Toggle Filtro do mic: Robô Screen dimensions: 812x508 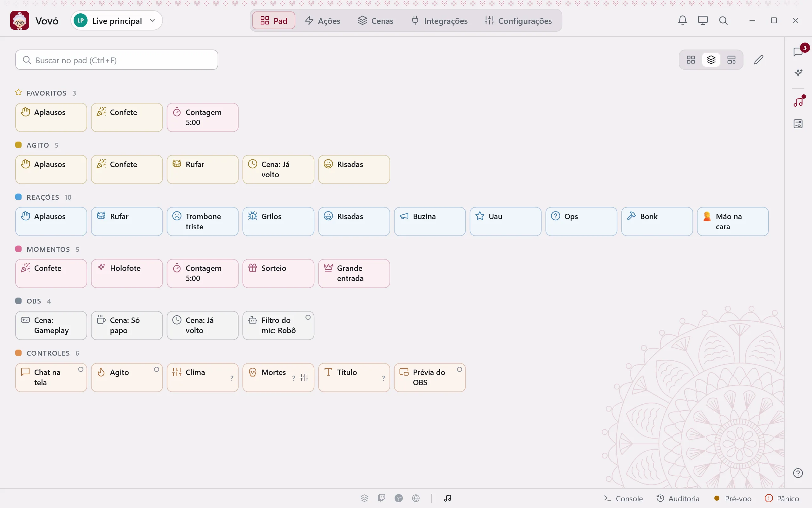pyautogui.click(x=278, y=325)
